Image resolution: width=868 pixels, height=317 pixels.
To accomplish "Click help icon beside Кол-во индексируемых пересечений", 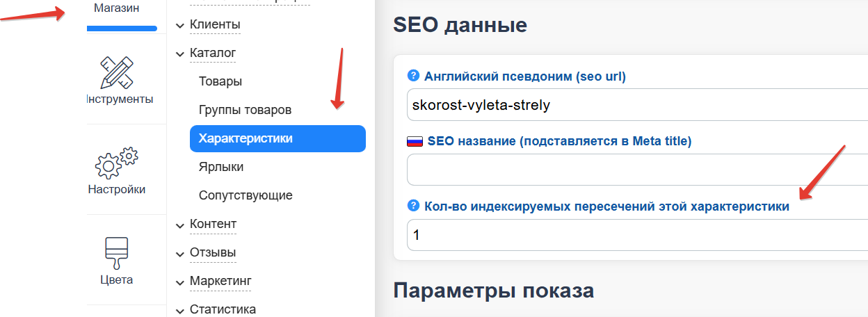I will point(414,206).
